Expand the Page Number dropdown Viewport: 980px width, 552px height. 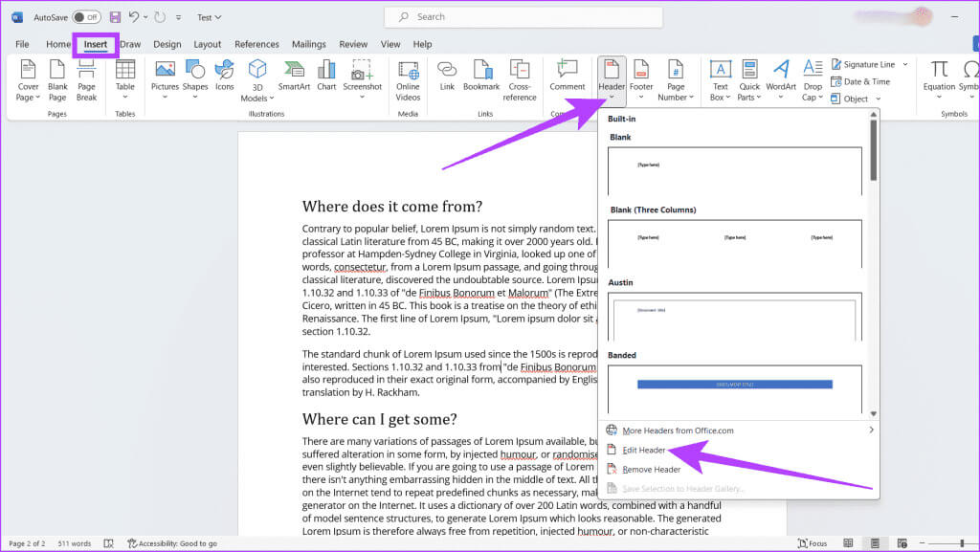coord(677,80)
